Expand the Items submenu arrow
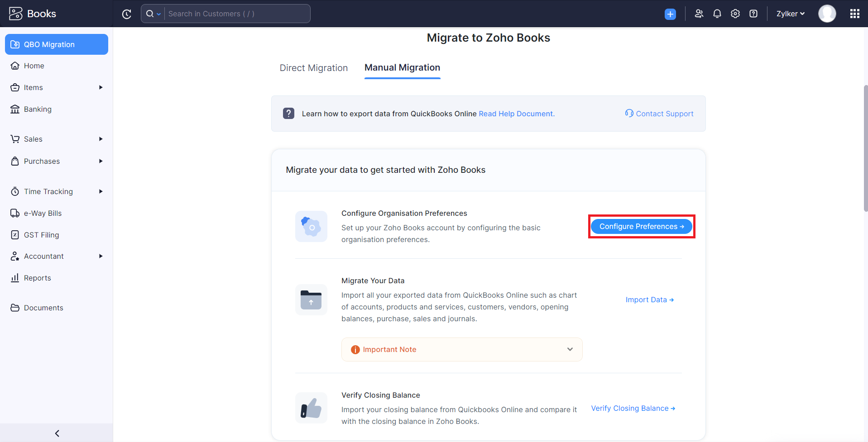 pos(101,87)
